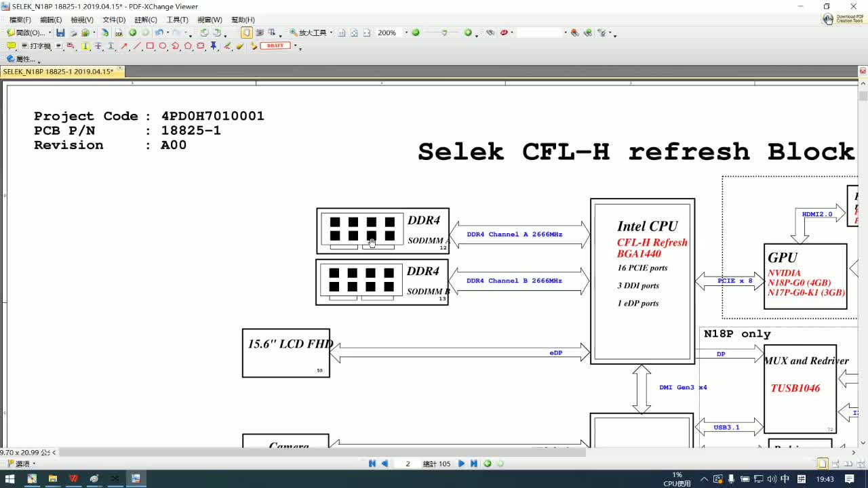Save the document with the floppy disk icon
Screen dimensions: 868x488
coord(60,33)
